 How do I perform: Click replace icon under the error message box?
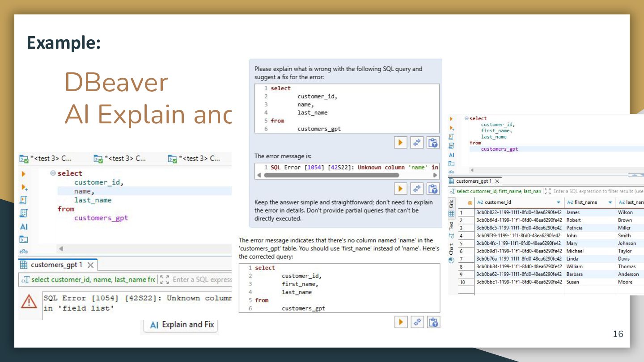pos(417,189)
